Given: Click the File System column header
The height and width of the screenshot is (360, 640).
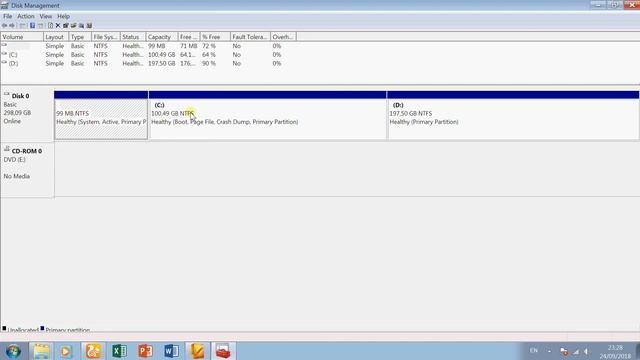Looking at the screenshot, I should 106,37.
